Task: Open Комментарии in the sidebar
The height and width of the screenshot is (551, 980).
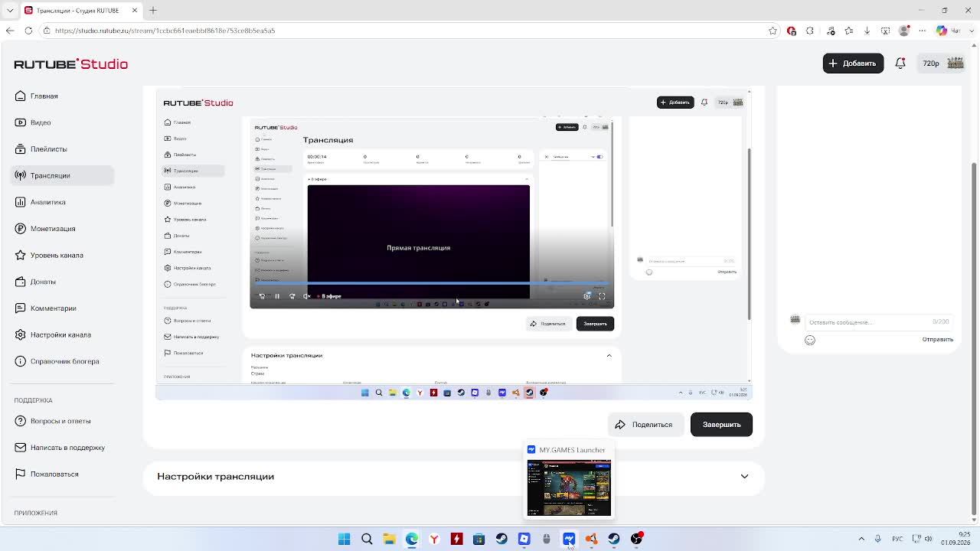Action: (46, 308)
